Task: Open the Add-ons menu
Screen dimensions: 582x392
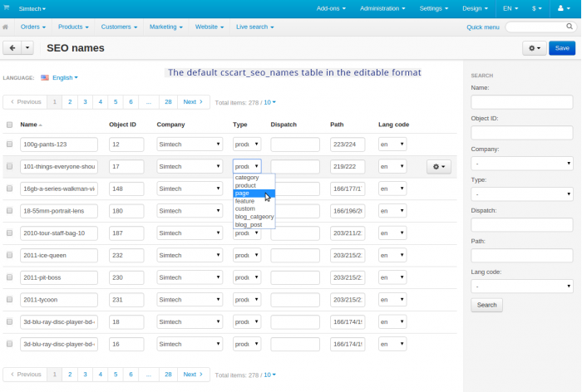Action: [x=331, y=8]
